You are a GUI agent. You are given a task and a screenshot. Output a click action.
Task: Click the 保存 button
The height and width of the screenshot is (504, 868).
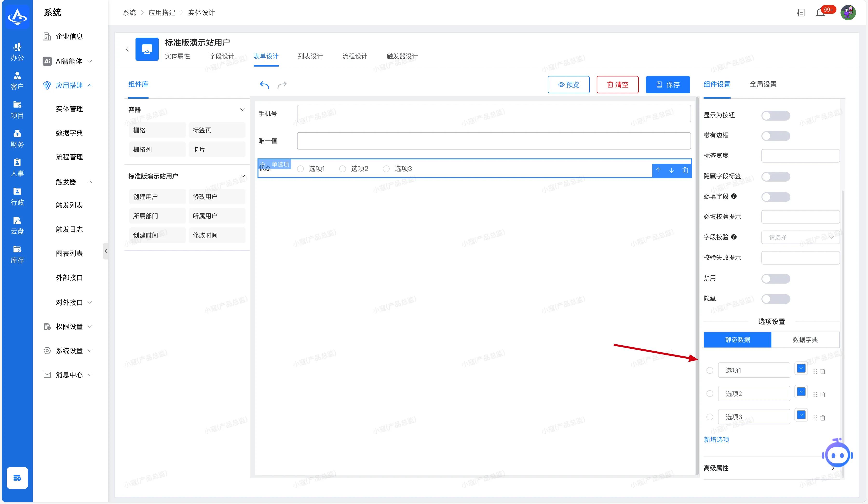668,85
